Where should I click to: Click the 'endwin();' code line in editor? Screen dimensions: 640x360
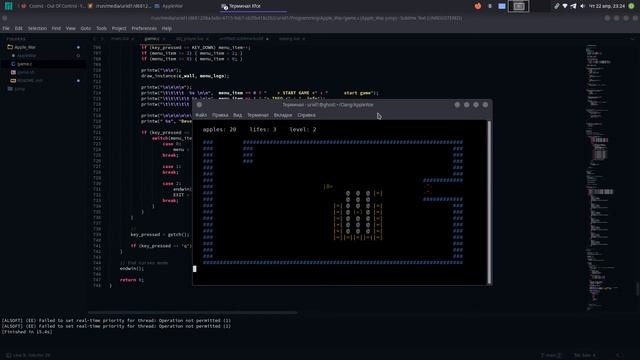[131, 268]
